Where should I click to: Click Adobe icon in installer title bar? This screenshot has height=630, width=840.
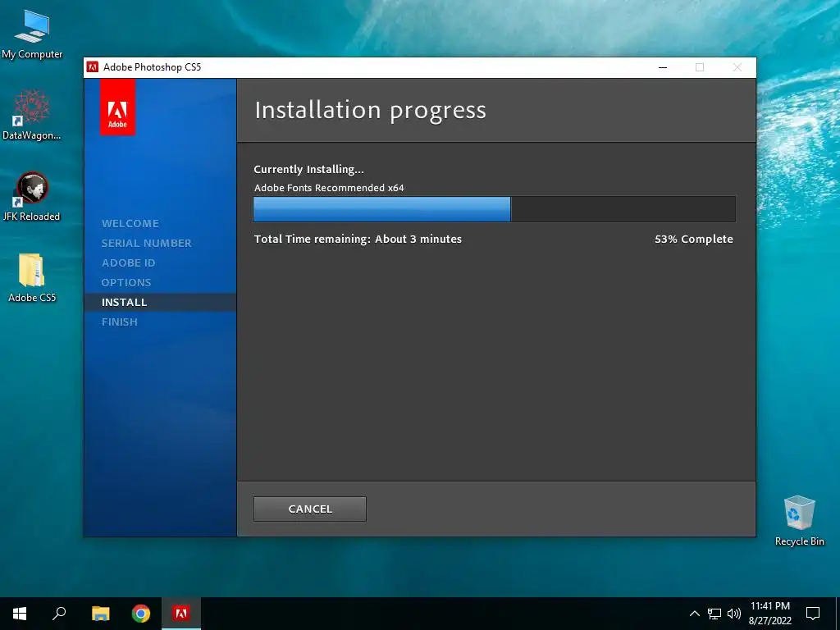[93, 67]
